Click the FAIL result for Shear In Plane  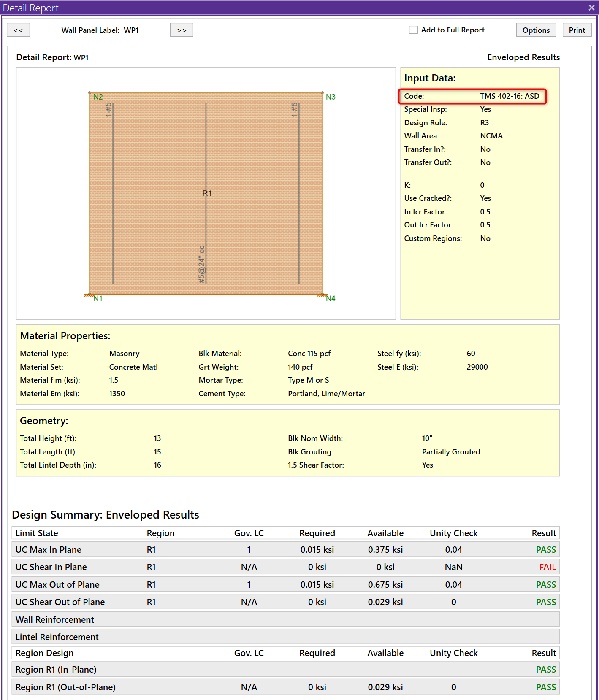point(547,567)
